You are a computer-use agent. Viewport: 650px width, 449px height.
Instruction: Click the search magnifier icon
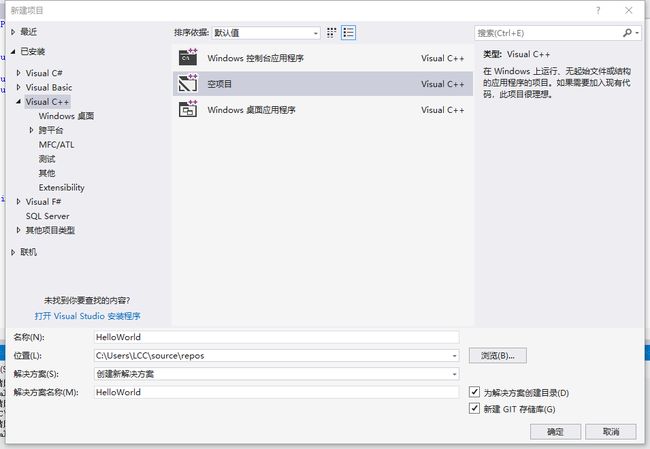pyautogui.click(x=627, y=33)
